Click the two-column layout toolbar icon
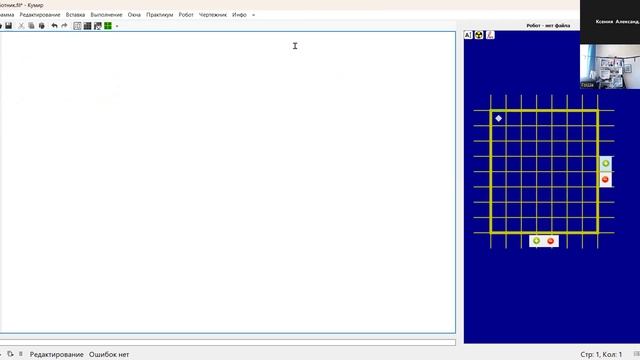This screenshot has width=640, height=360. [77, 26]
